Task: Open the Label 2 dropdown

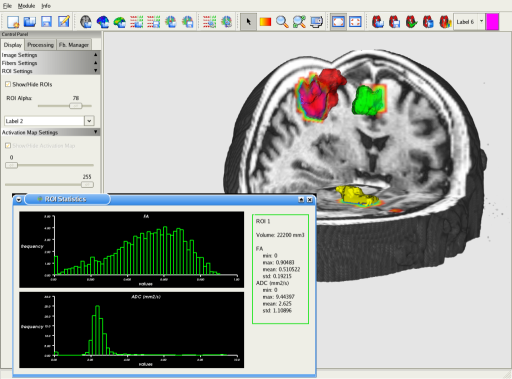Action: tap(89, 121)
